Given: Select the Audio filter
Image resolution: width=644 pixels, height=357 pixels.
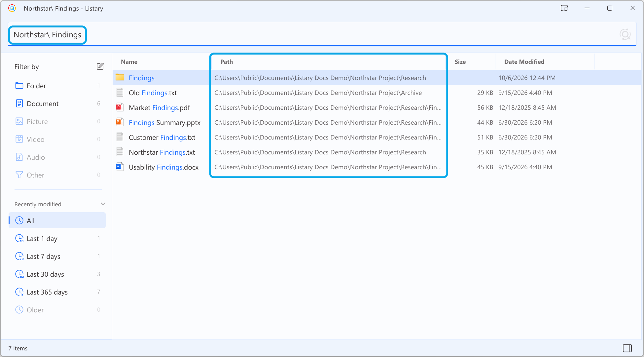Looking at the screenshot, I should tap(57, 157).
